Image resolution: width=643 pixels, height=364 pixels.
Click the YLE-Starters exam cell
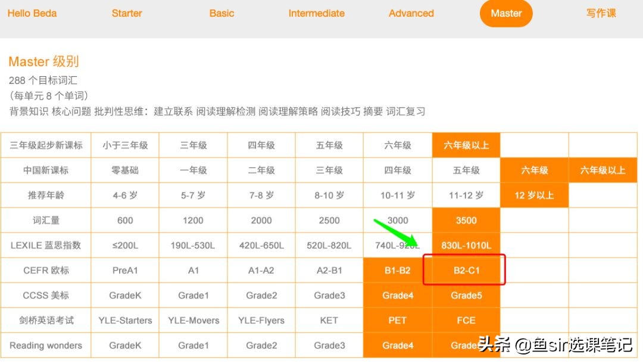click(x=125, y=320)
